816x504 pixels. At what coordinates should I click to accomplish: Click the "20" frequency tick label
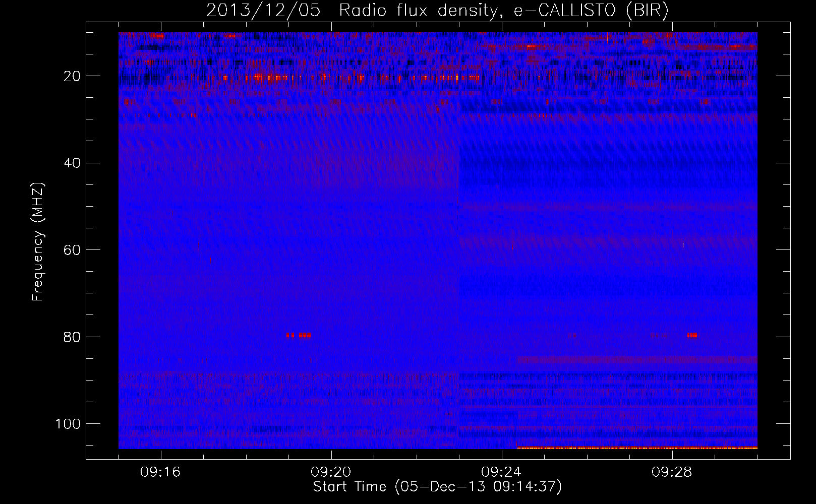[x=73, y=76]
